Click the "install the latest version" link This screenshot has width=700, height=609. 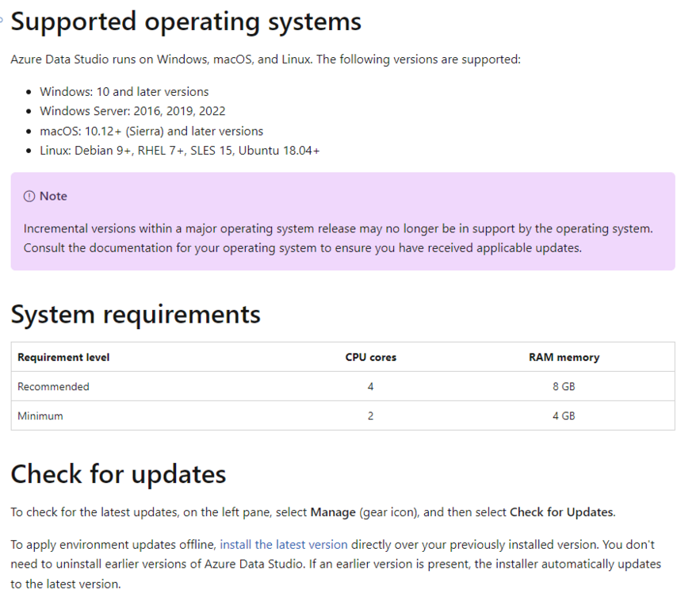point(284,545)
